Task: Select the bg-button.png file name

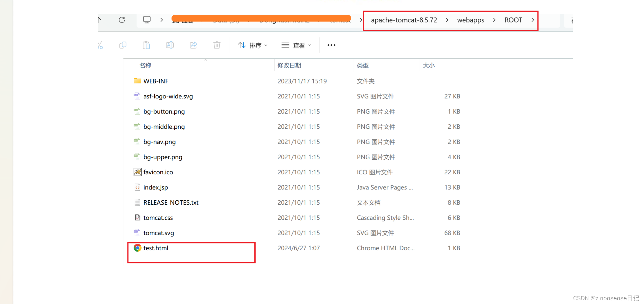Action: tap(164, 111)
